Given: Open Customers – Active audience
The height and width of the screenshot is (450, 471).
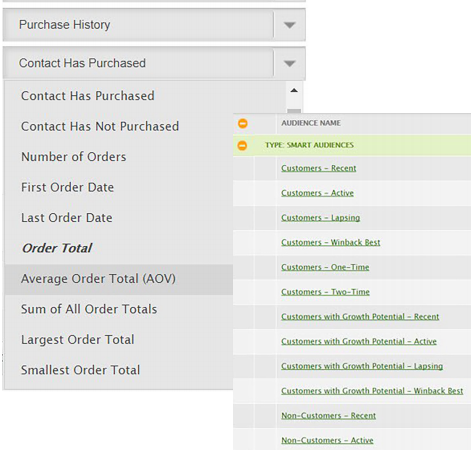Looking at the screenshot, I should point(317,193).
